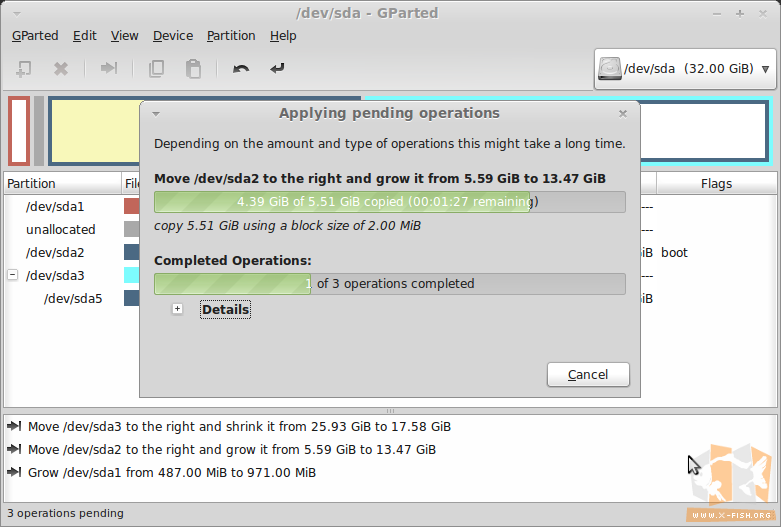Click the Cancel button

coord(588,375)
